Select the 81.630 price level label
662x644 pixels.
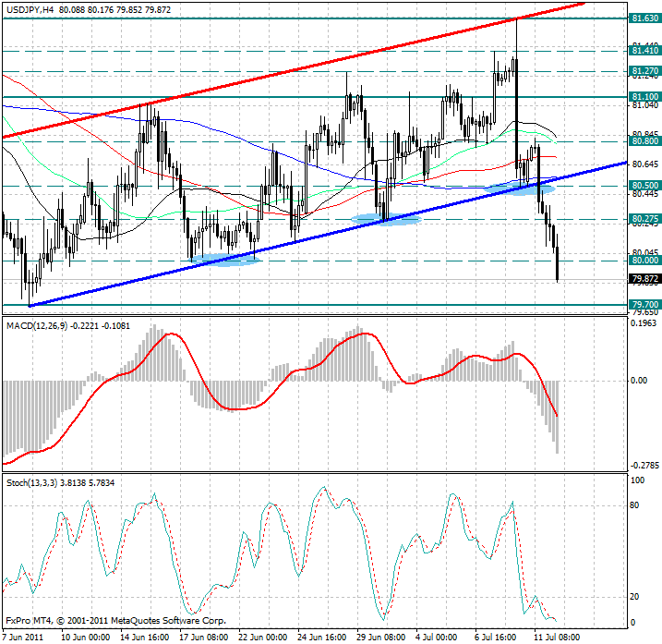coord(644,18)
